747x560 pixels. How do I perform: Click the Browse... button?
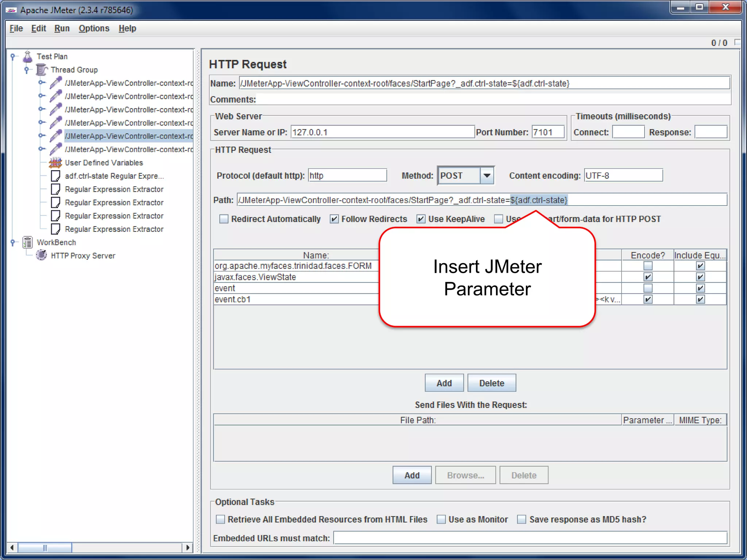click(465, 475)
